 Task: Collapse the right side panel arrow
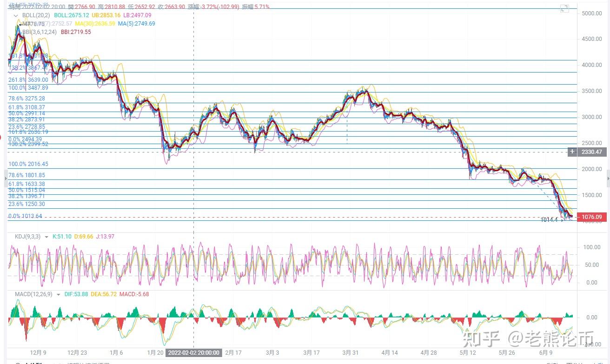(x=608, y=177)
